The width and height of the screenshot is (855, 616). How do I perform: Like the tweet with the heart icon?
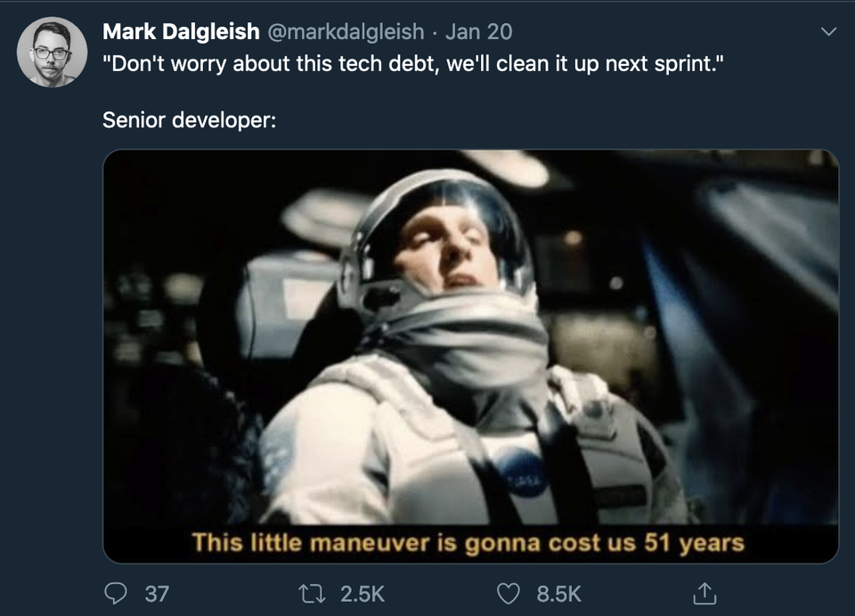[x=509, y=594]
